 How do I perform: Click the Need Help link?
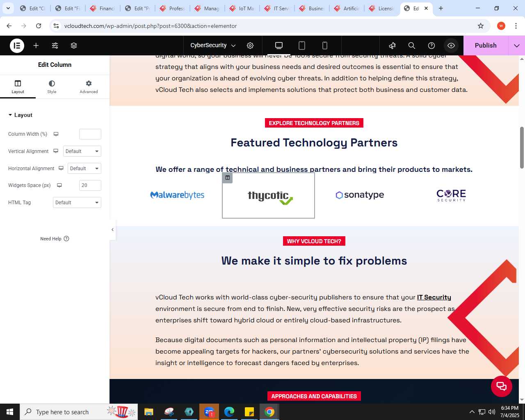pos(55,239)
